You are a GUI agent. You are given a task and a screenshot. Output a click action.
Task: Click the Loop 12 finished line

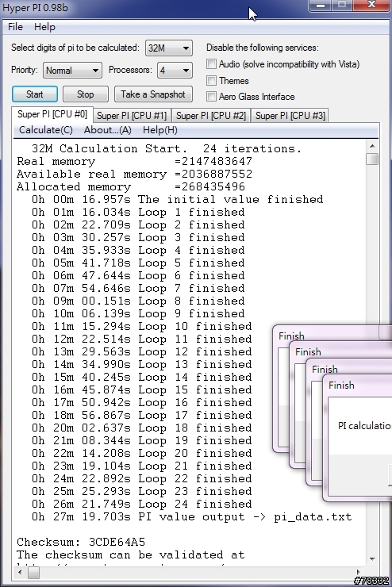[x=142, y=352]
